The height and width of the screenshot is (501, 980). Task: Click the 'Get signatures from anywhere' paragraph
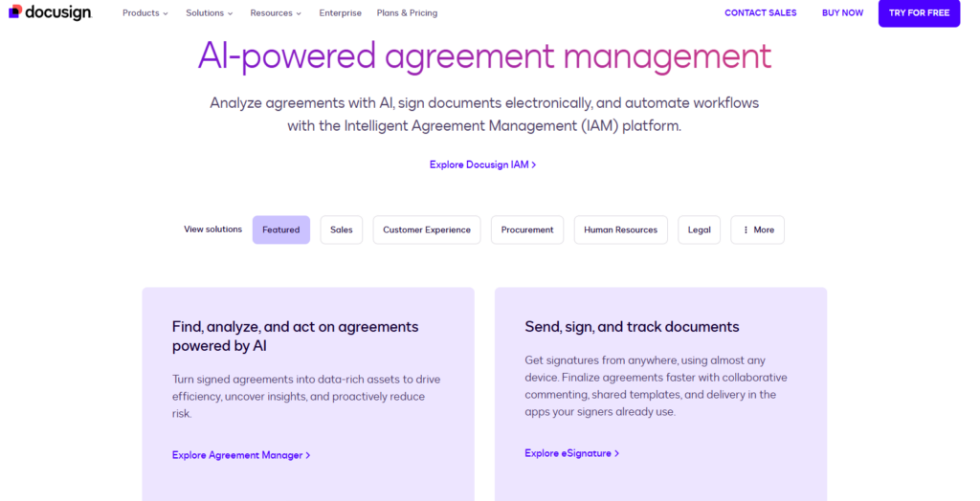(x=656, y=386)
